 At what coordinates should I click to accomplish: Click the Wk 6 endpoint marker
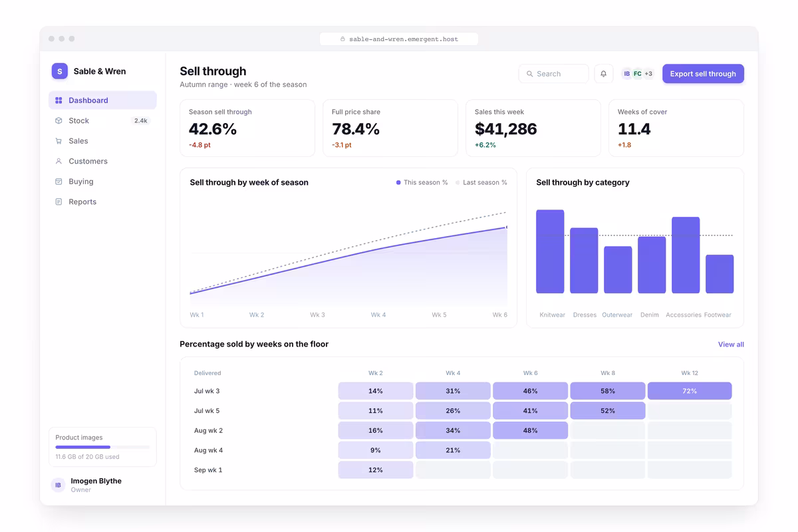[x=507, y=227]
